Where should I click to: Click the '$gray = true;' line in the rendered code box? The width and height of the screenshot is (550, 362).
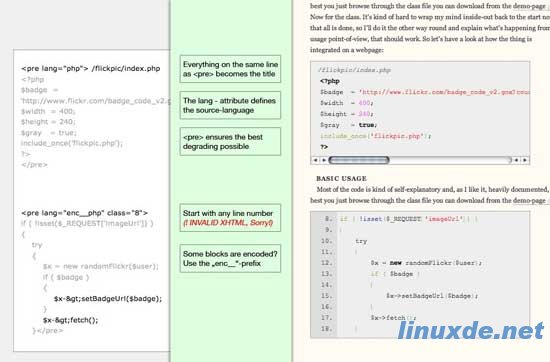click(349, 125)
